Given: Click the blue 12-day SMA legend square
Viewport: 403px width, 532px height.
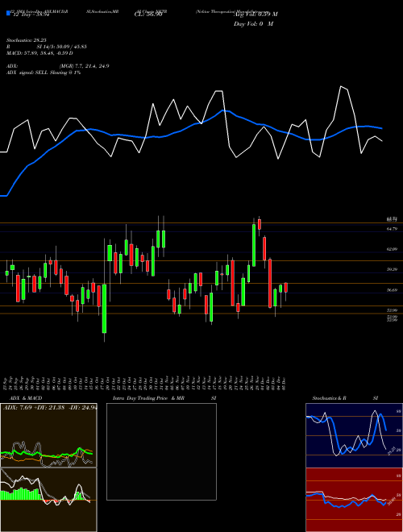Looking at the screenshot, I should point(8,13).
